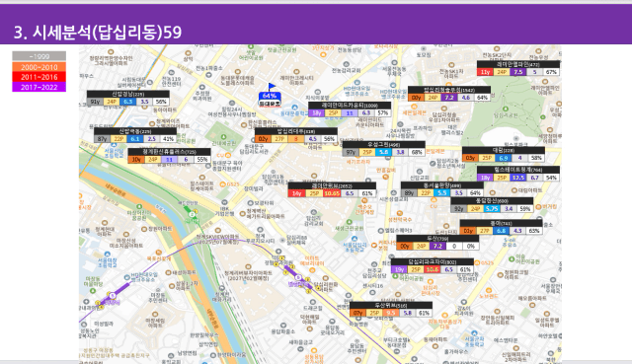Select the purple 2017~2022 legend swatch
The height and width of the screenshot is (364, 632).
(39, 87)
